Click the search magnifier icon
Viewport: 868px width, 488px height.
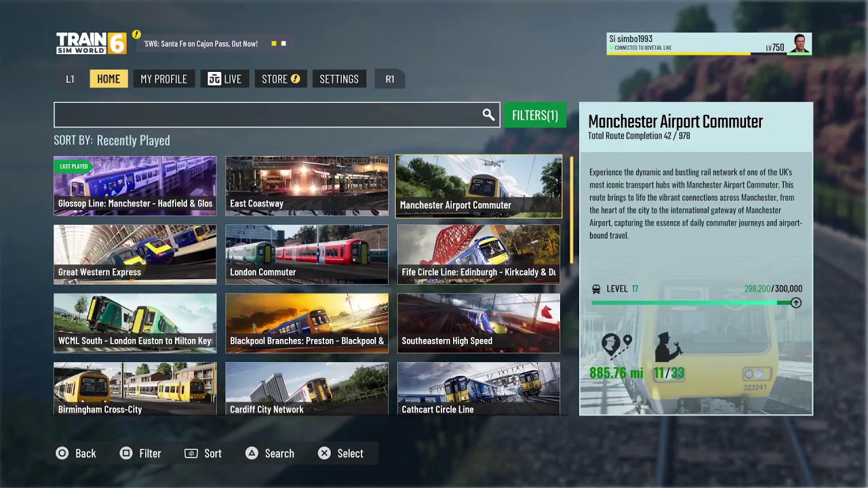point(488,115)
